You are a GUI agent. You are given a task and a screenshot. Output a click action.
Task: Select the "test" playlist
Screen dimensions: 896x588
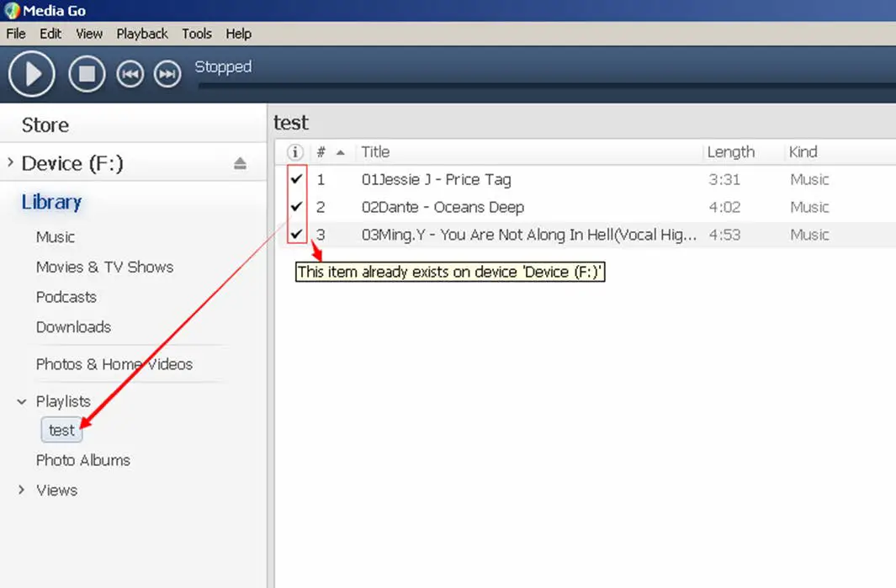(x=61, y=430)
